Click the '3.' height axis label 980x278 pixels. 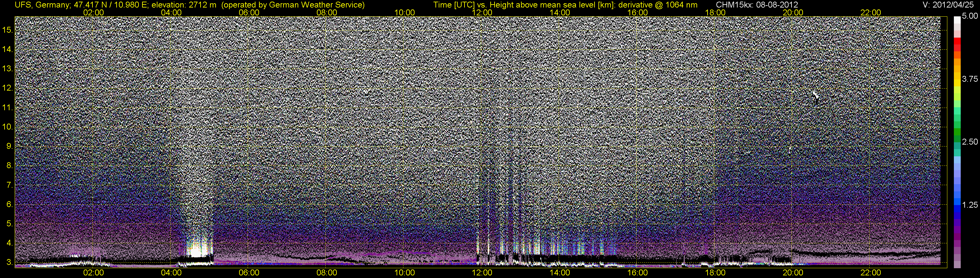point(10,262)
